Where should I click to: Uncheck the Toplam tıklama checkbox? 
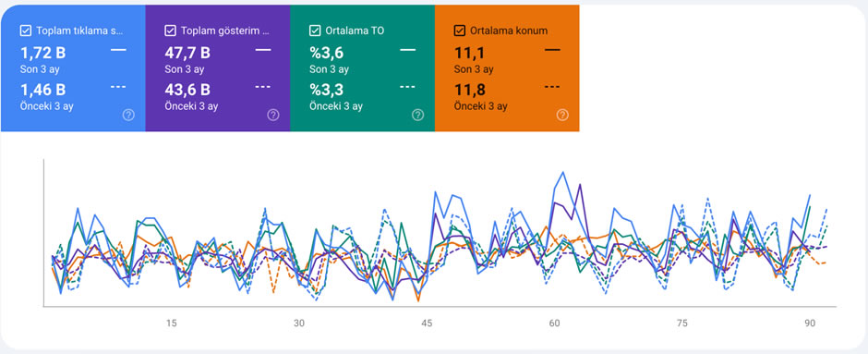26,31
